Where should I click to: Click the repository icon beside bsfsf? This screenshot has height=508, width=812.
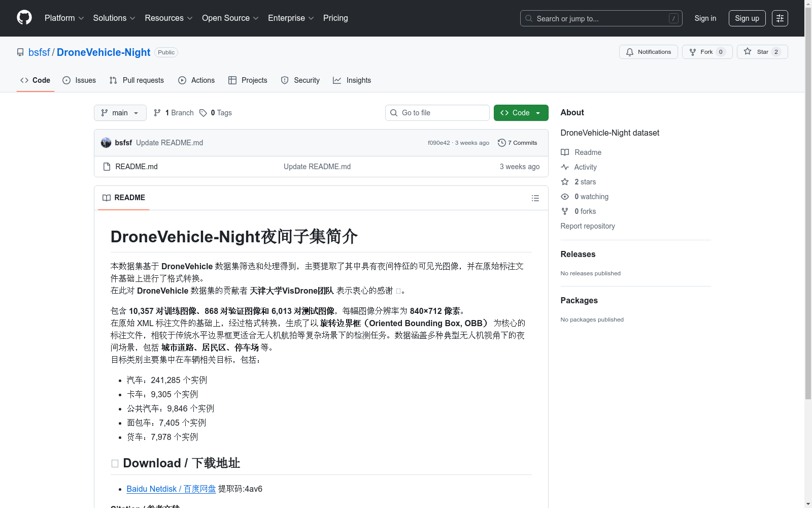coord(20,52)
